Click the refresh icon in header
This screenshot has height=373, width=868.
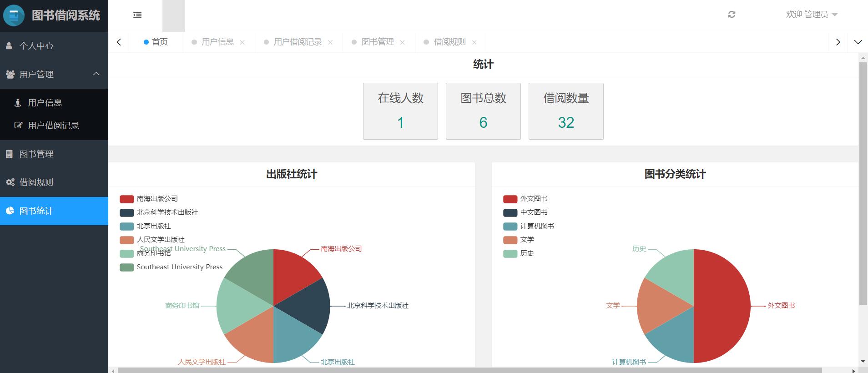[732, 15]
